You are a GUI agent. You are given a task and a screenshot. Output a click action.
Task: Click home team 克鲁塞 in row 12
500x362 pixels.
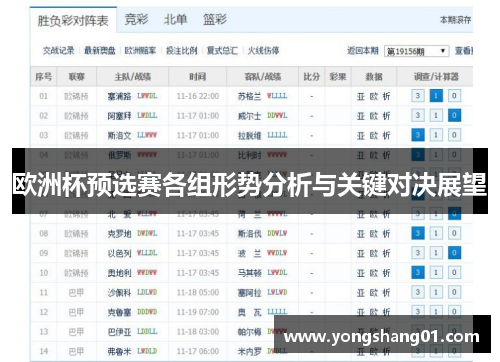click(x=119, y=312)
